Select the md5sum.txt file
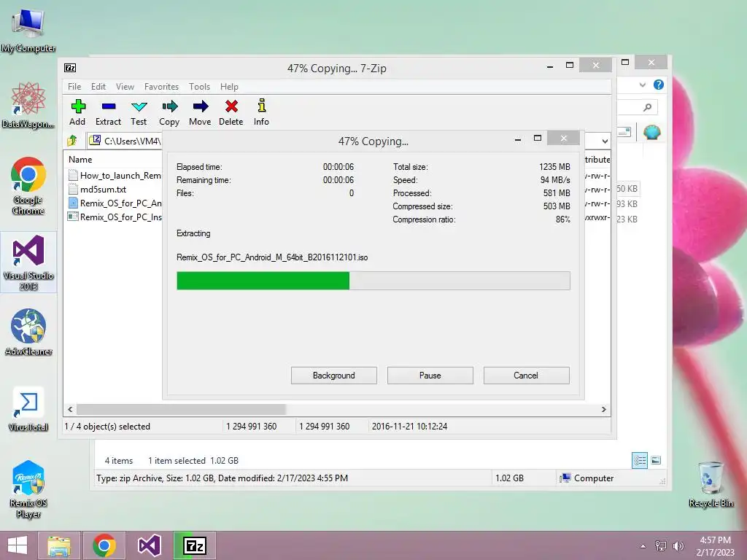The image size is (747, 560). tap(97, 189)
